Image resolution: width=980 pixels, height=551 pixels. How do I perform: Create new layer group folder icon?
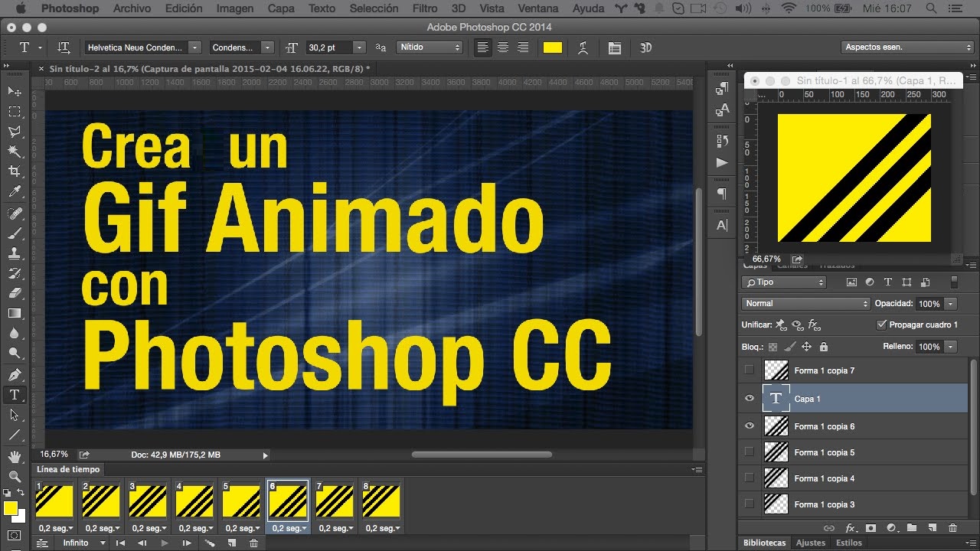pyautogui.click(x=911, y=528)
